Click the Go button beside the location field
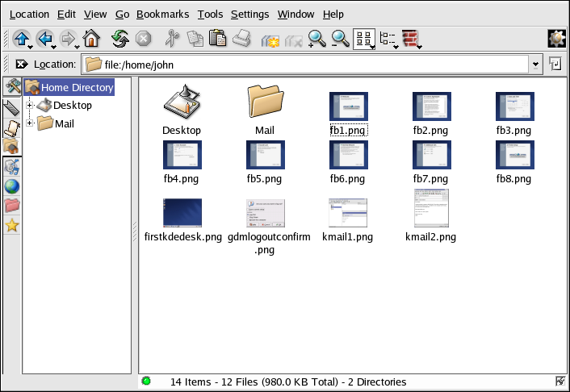The height and width of the screenshot is (392, 570). 556,65
